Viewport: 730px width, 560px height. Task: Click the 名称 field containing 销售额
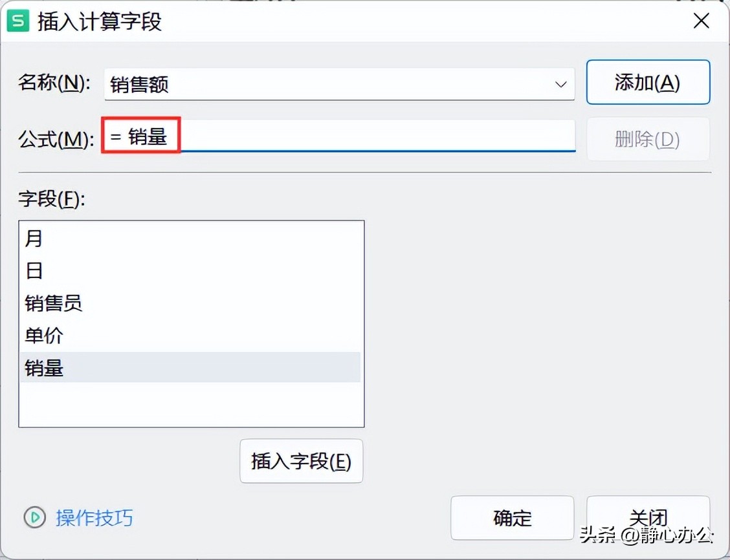339,84
